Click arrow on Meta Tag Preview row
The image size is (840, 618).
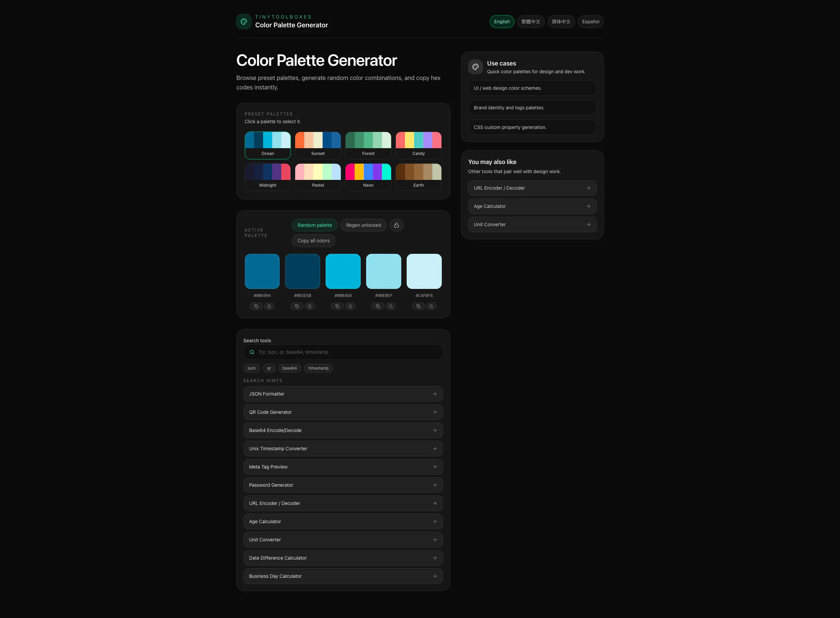point(435,467)
